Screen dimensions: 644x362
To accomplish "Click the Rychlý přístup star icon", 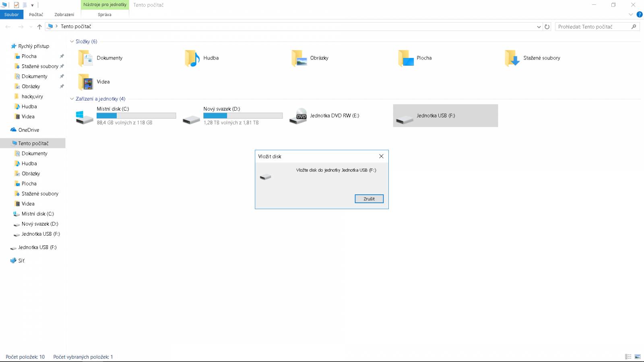I will [x=14, y=46].
